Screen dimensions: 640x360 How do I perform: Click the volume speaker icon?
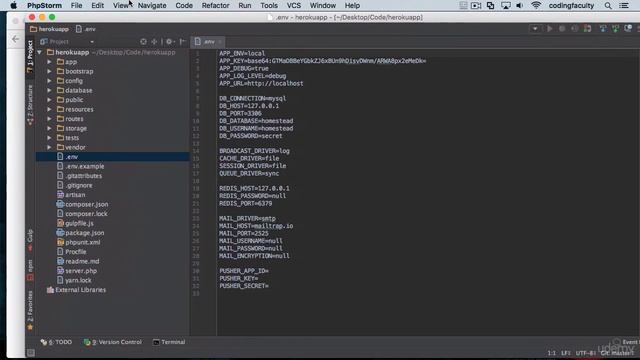coord(520,5)
